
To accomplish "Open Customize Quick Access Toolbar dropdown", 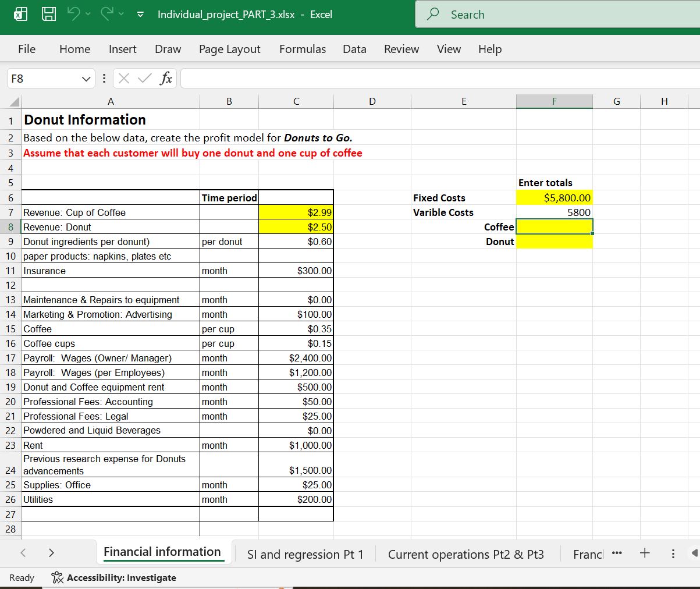I will (x=140, y=15).
